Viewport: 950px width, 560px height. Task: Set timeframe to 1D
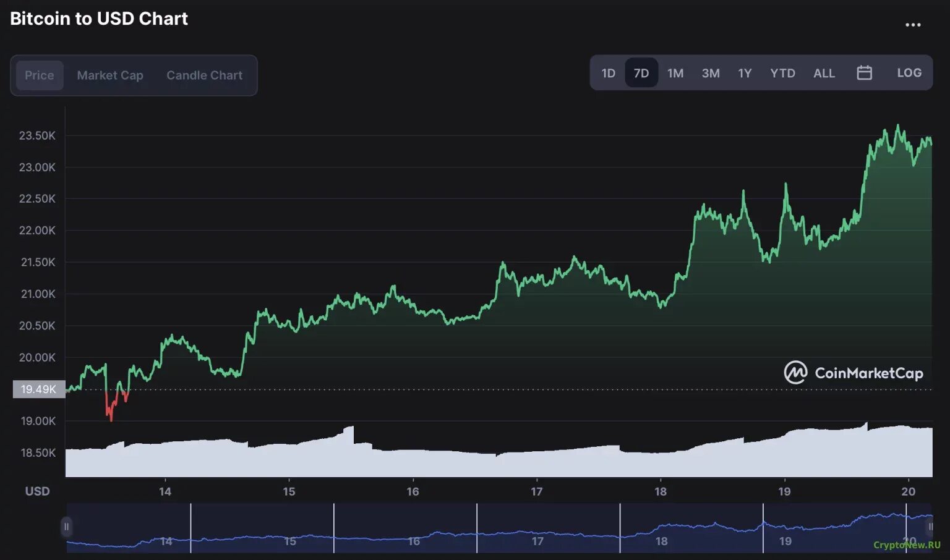609,73
